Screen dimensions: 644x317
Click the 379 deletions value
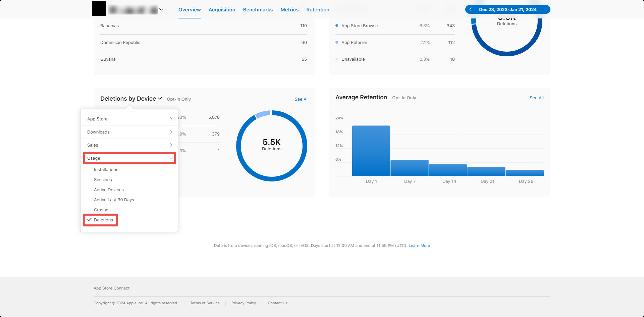(216, 134)
